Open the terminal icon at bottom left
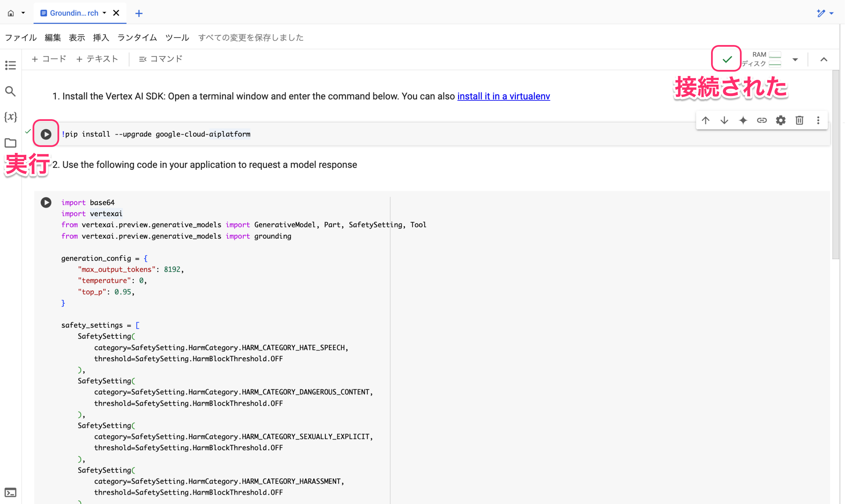The height and width of the screenshot is (504, 845). click(x=10, y=492)
